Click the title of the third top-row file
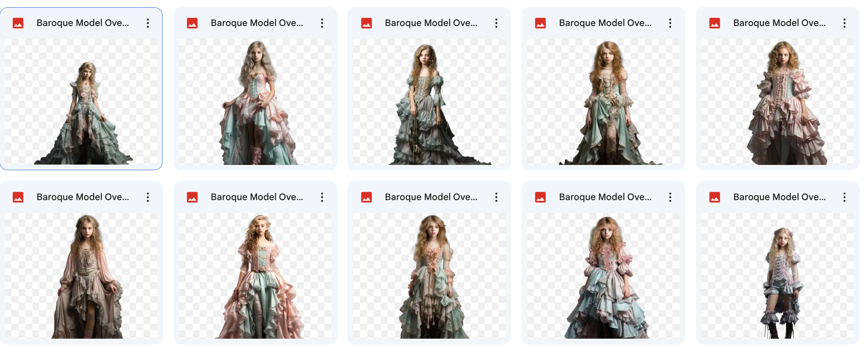 coord(431,23)
